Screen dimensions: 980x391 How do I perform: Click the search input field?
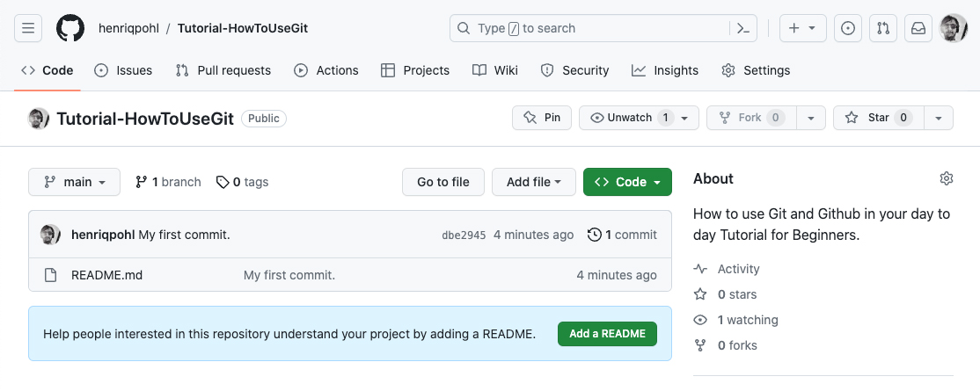click(589, 28)
